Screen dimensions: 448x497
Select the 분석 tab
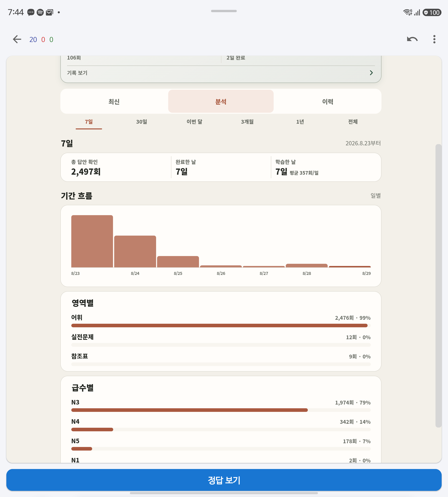tap(221, 101)
